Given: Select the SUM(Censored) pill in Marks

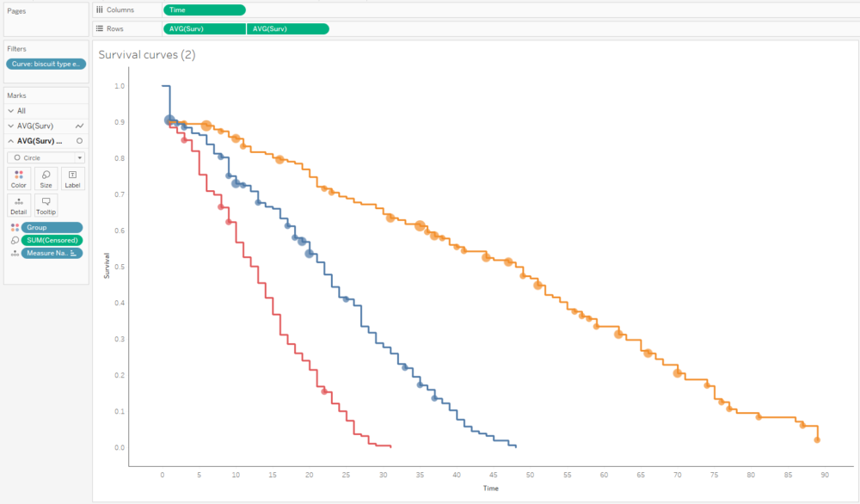Looking at the screenshot, I should (52, 241).
